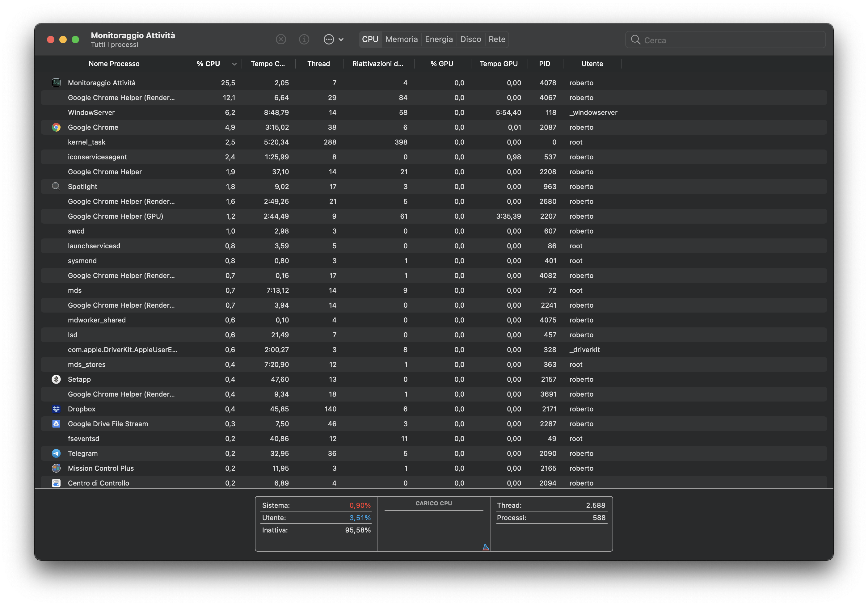Click the Setapp process icon

click(56, 379)
